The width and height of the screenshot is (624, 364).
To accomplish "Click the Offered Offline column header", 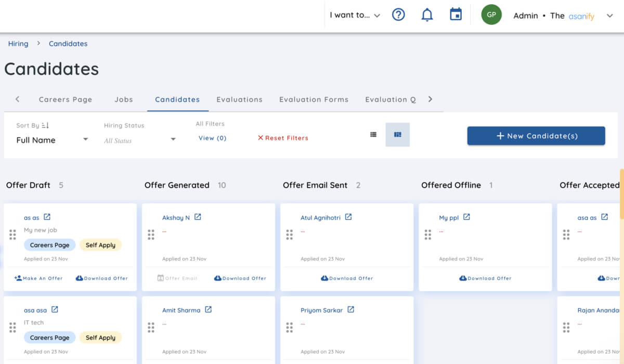I will tap(451, 185).
